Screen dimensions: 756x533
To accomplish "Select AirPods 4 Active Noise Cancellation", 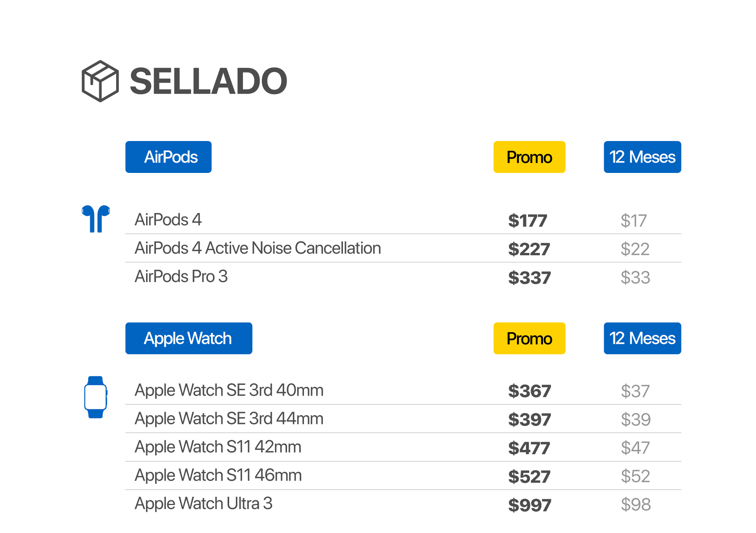I will click(x=258, y=248).
